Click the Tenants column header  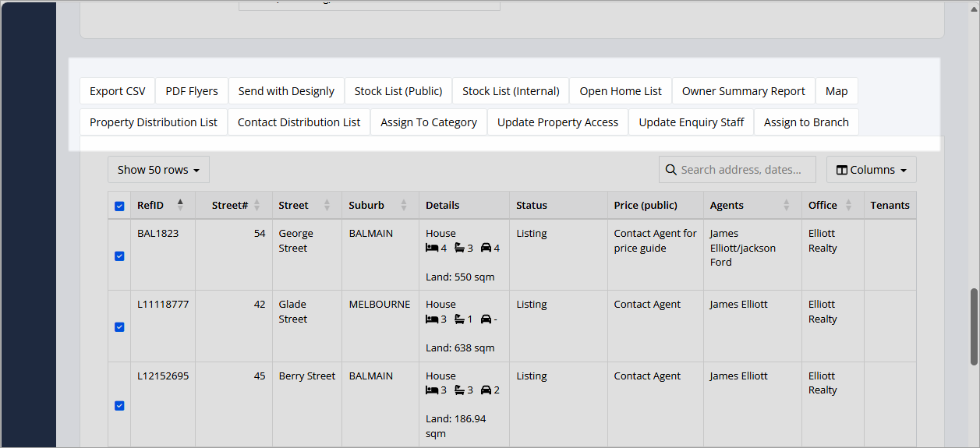(890, 206)
